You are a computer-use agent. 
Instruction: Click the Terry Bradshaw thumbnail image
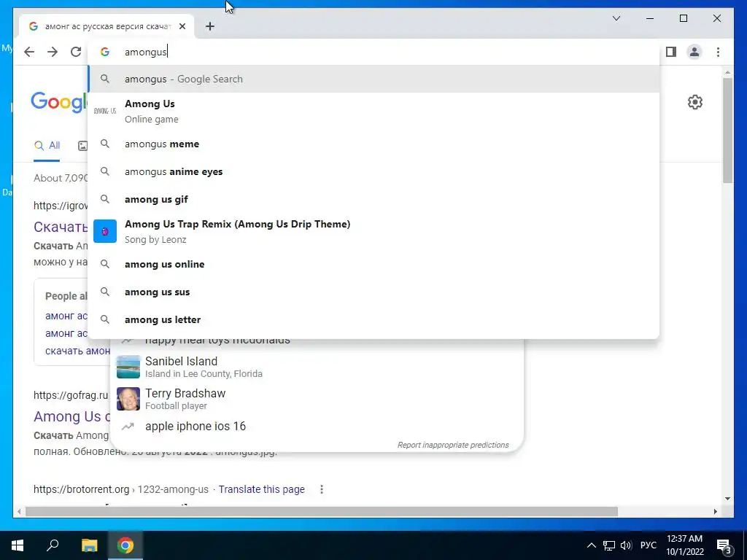[128, 399]
